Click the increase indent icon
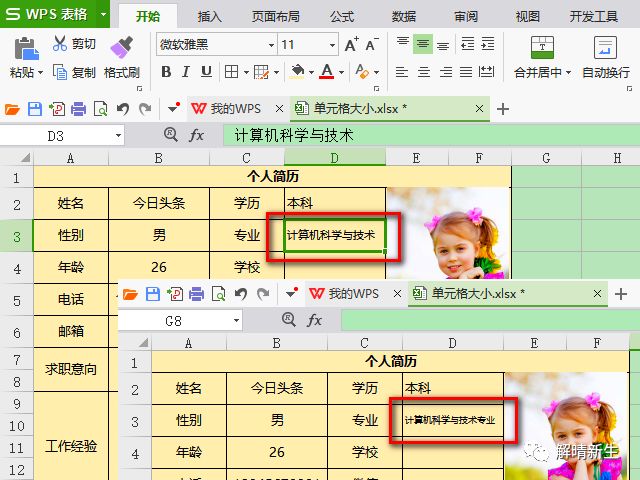The height and width of the screenshot is (480, 640). click(488, 43)
